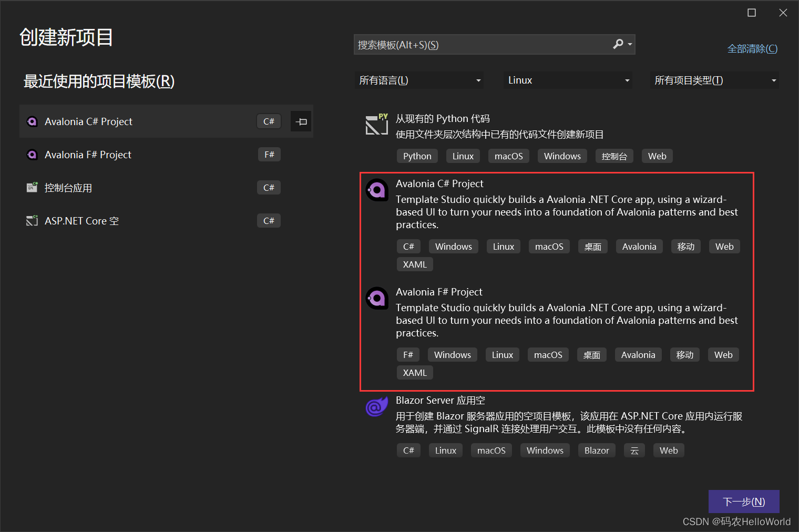Unpin the Avalonia C# Project template

pos(301,121)
